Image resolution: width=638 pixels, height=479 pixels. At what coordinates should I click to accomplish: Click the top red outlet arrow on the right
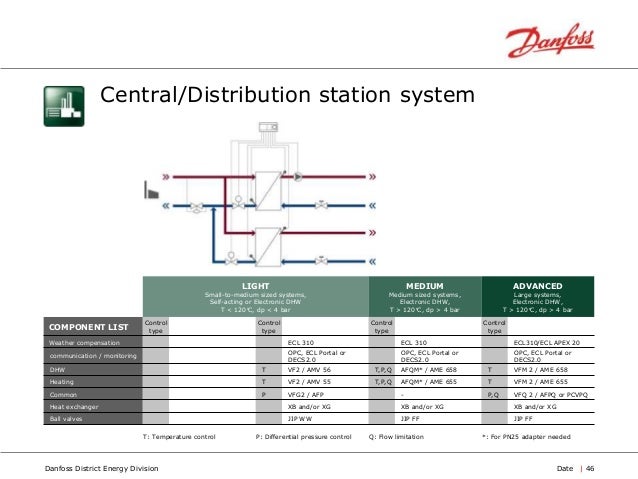coord(372,177)
